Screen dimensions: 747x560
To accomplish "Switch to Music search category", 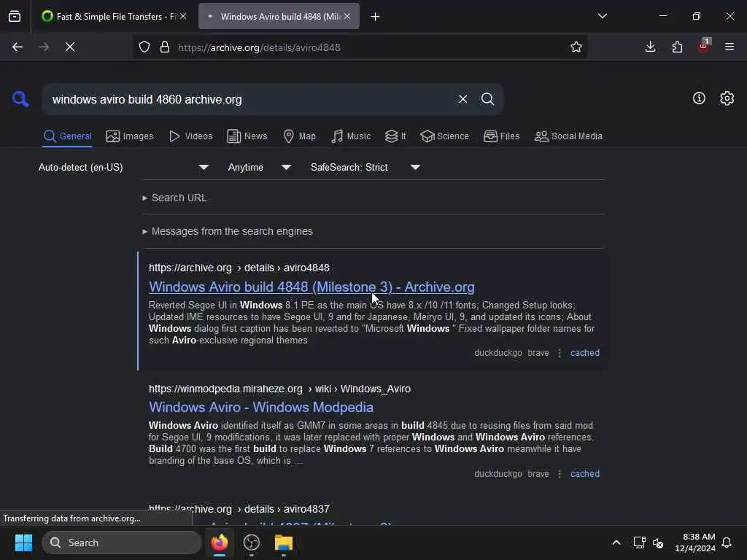I will [x=351, y=136].
